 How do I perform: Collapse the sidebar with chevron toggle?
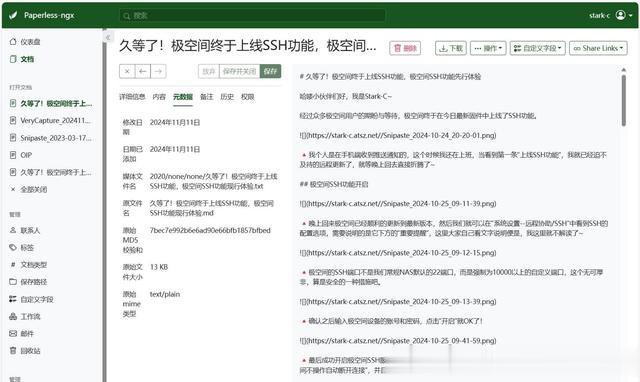(108, 38)
